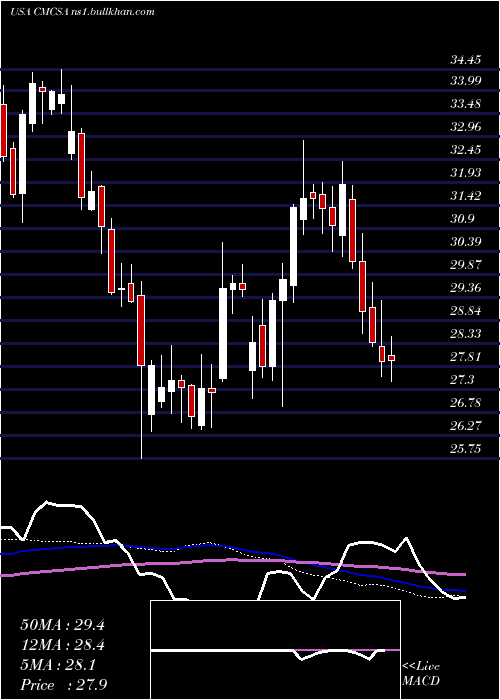Screen dimensions: 500x700
Task: Click the 27.3 price axis label
Action: click(x=462, y=379)
